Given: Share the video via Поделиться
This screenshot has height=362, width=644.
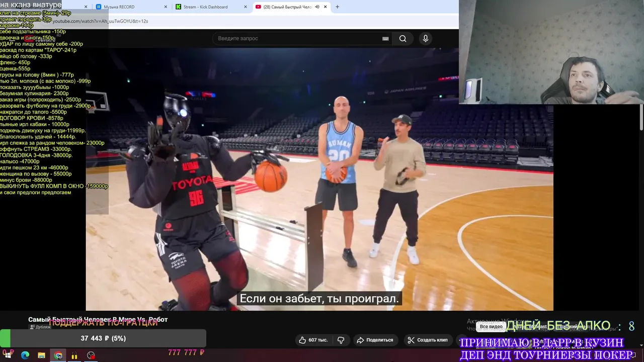Looking at the screenshot, I should [375, 340].
